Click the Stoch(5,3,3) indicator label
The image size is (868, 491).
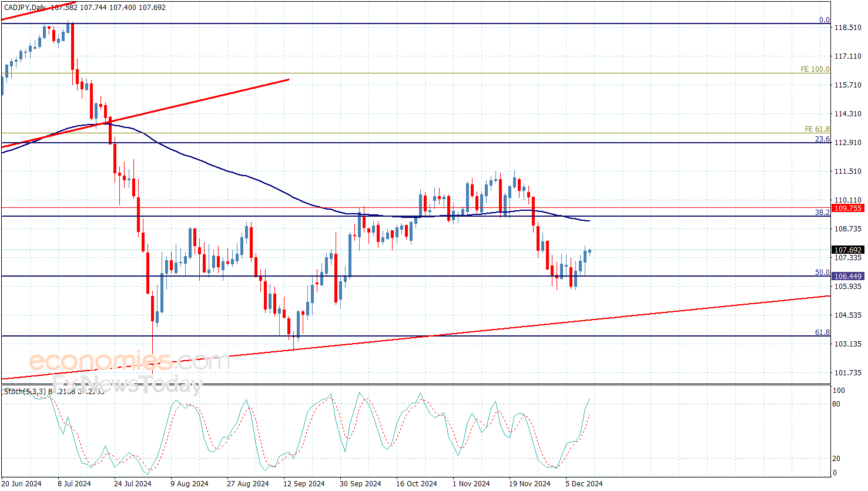point(24,391)
